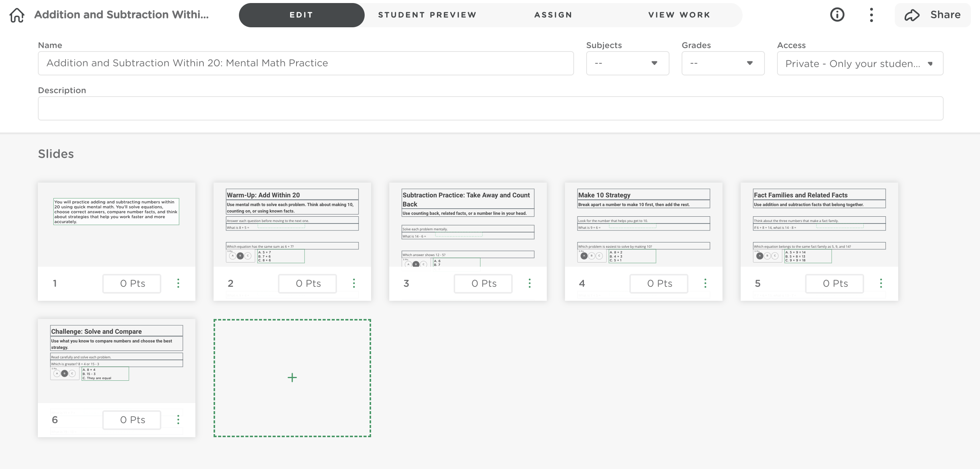Open Subtraction Practice slide thumbnail
Image resolution: width=980 pixels, height=469 pixels.
468,225
